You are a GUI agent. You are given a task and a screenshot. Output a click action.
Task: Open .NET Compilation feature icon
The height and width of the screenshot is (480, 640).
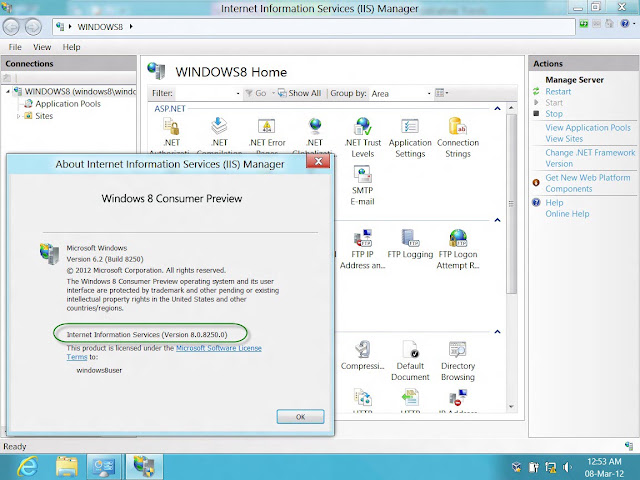[219, 127]
